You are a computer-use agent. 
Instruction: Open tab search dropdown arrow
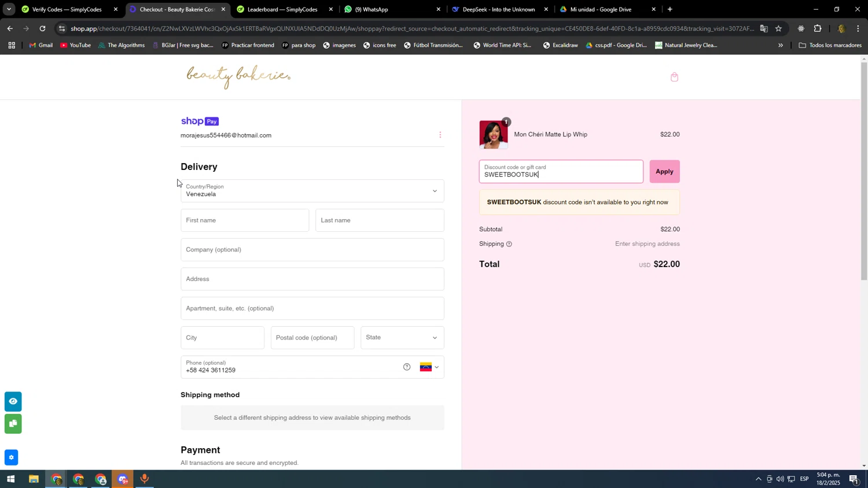coord(9,9)
